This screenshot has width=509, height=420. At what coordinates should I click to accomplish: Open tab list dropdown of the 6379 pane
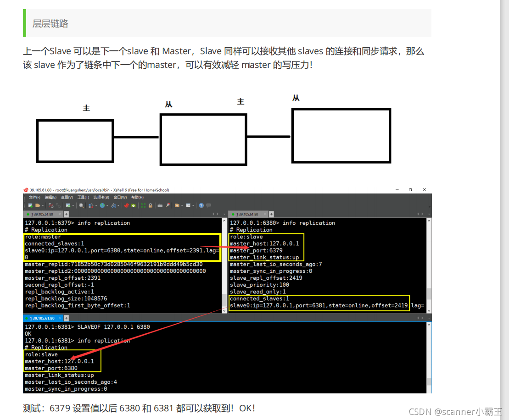pos(224,215)
